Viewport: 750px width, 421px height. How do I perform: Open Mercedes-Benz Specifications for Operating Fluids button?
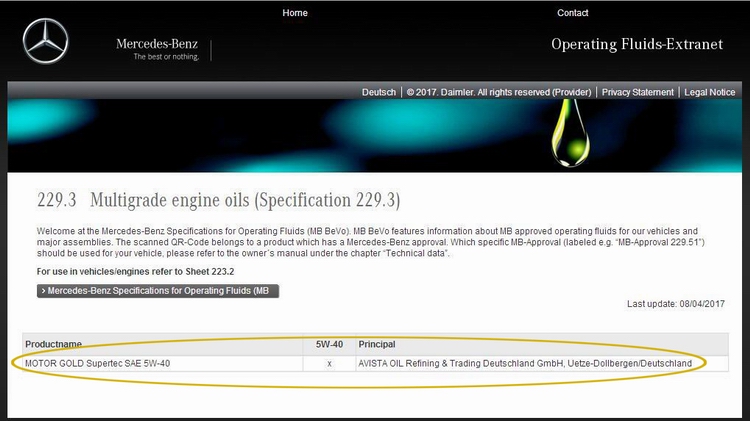point(158,291)
